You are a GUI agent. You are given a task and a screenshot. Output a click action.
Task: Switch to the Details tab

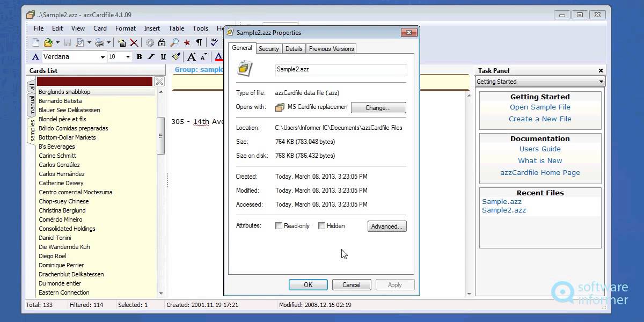[294, 49]
